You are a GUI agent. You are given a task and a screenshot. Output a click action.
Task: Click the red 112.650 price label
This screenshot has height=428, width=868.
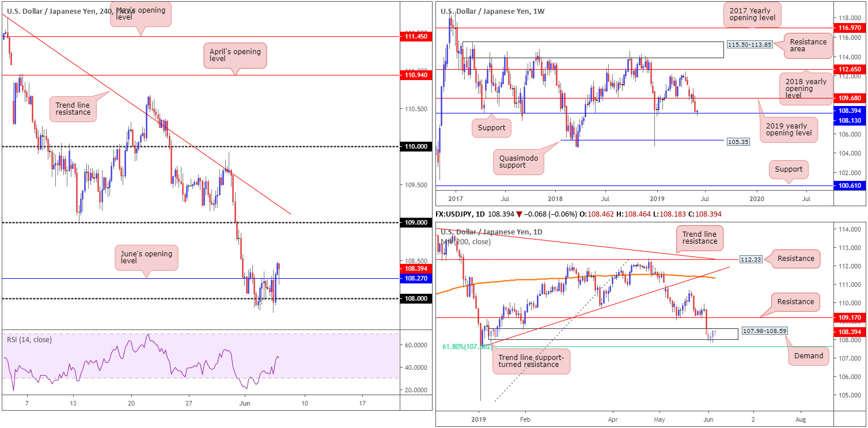(851, 69)
